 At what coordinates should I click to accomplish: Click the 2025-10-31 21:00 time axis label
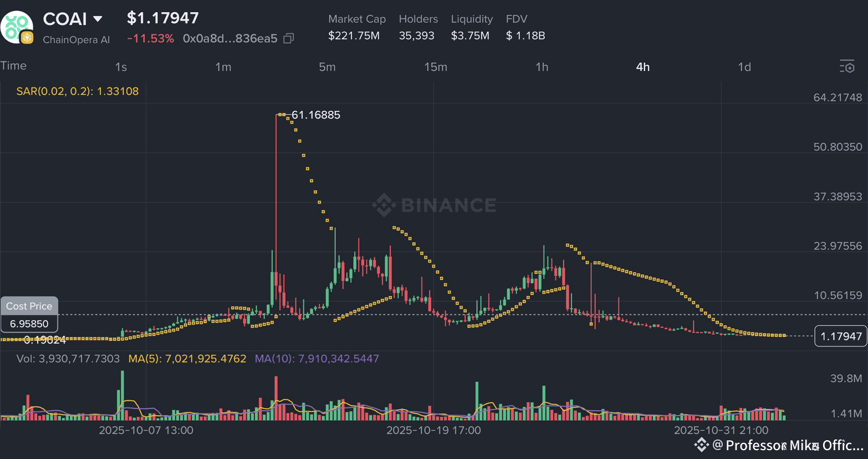[721, 430]
